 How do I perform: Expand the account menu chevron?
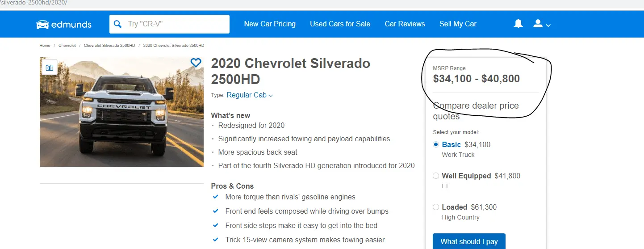pos(548,25)
